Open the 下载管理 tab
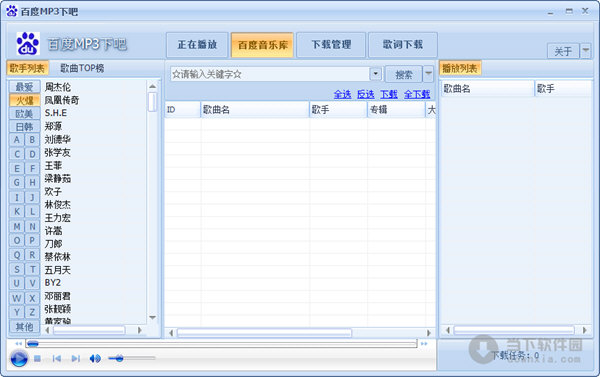 331,45
